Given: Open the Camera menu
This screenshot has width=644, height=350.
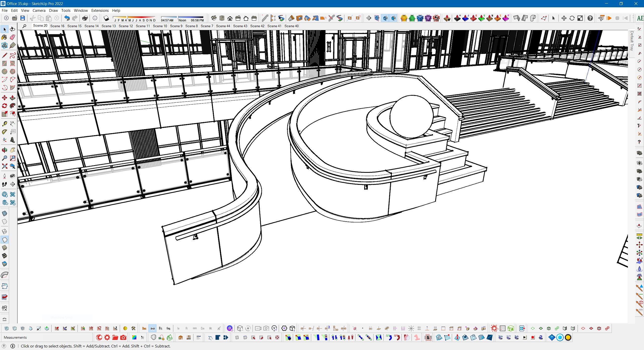Looking at the screenshot, I should click(x=39, y=11).
